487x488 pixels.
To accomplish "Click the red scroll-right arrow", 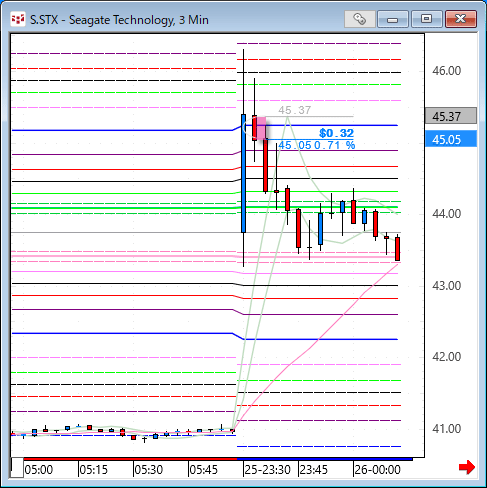I will (467, 467).
